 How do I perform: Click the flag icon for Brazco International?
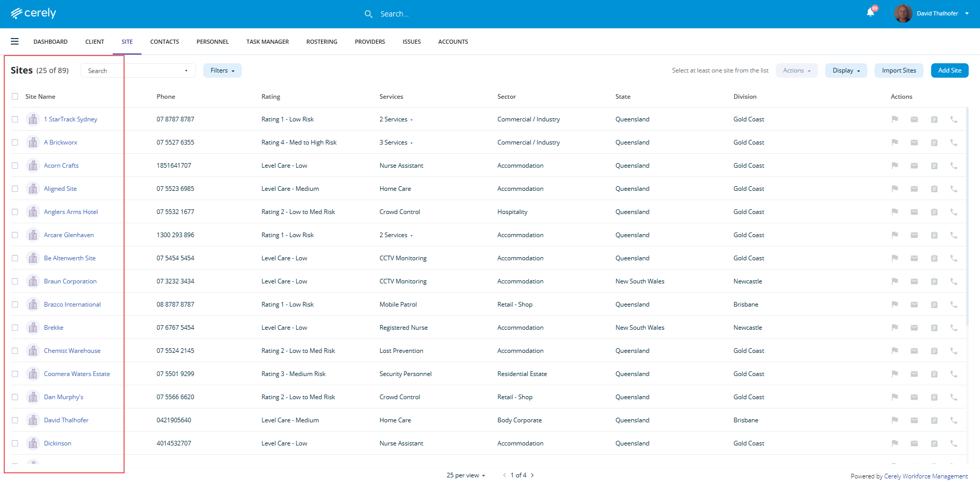(x=895, y=305)
